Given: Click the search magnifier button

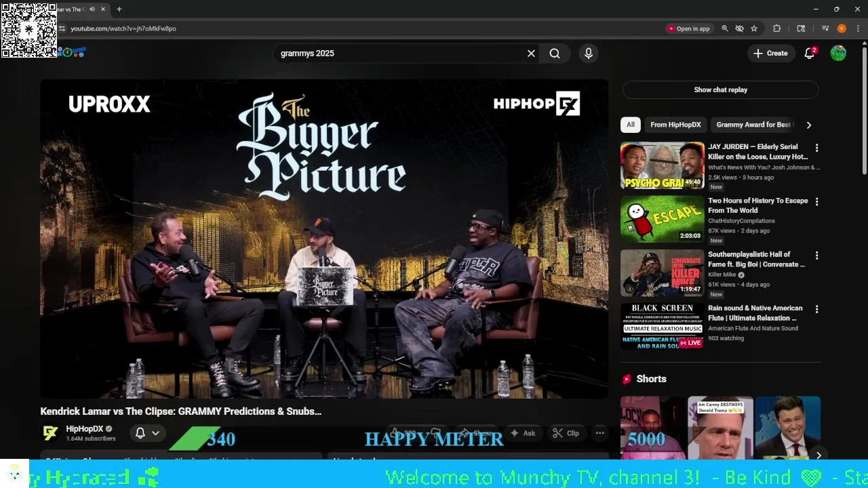Looking at the screenshot, I should [555, 54].
